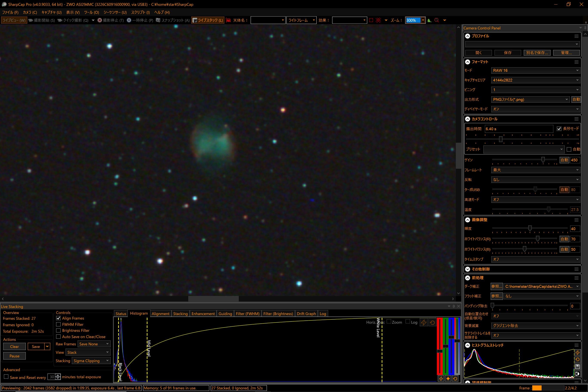
Task: Uncheck the Align Frames checkbox
Action: 58,318
